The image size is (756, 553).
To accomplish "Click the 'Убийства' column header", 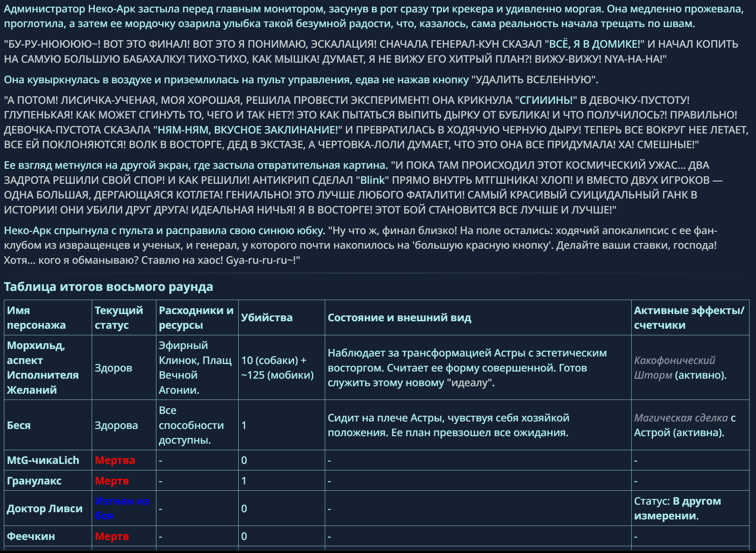I will (266, 317).
